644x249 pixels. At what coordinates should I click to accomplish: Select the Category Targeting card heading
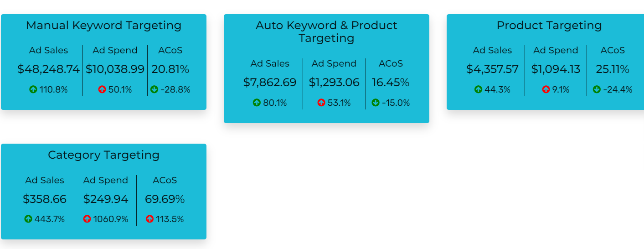tap(103, 155)
